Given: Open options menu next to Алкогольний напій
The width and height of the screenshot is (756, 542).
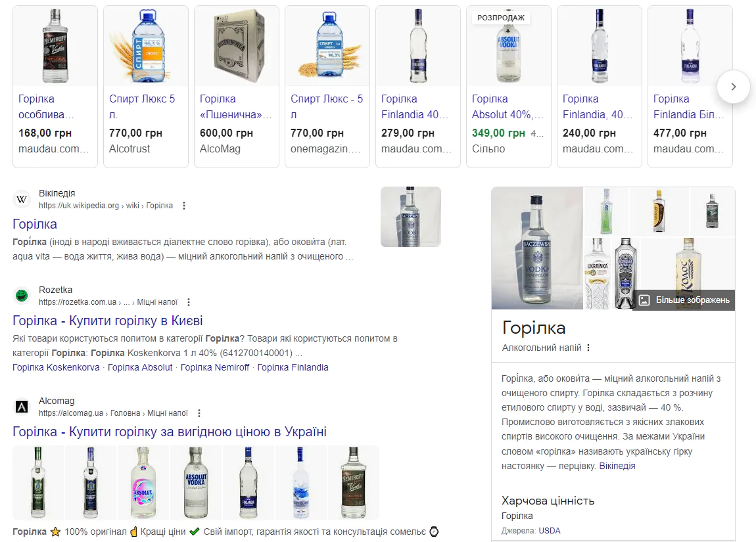Looking at the screenshot, I should [588, 348].
